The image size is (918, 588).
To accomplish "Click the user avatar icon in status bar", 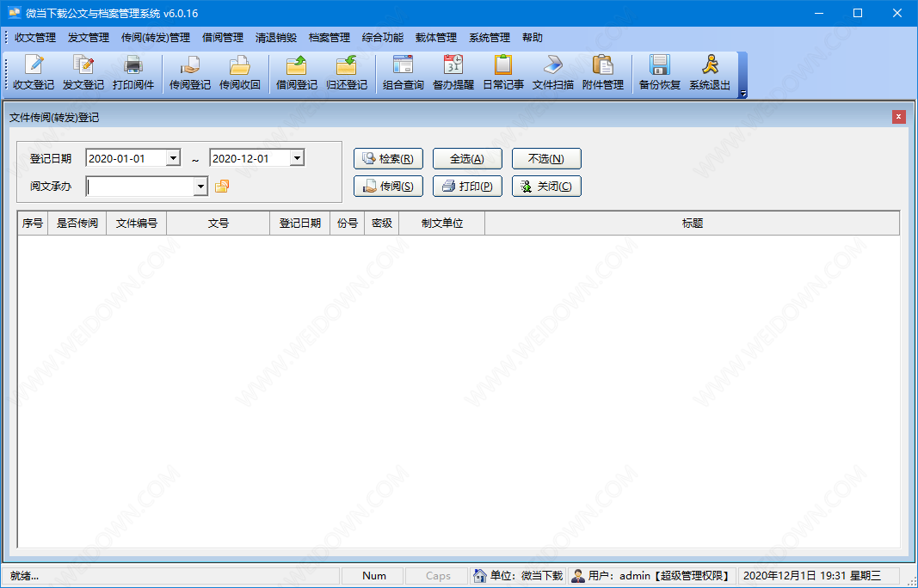I will tap(578, 576).
